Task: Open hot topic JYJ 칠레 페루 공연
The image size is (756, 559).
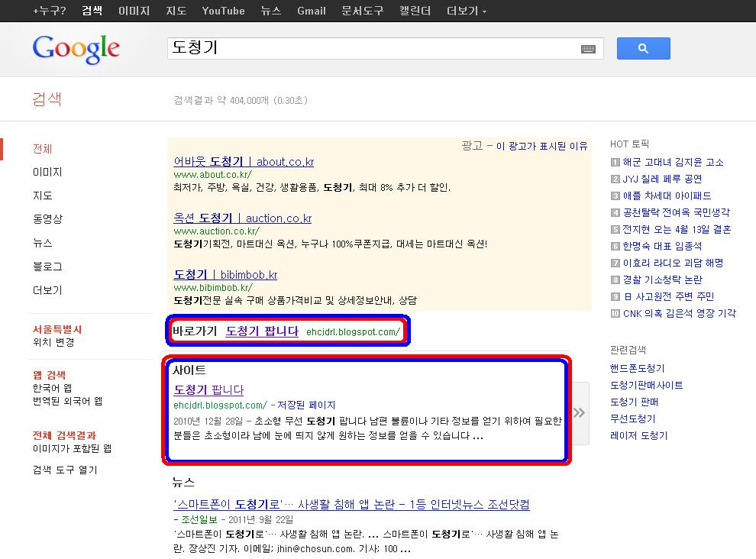Action: pos(662,179)
